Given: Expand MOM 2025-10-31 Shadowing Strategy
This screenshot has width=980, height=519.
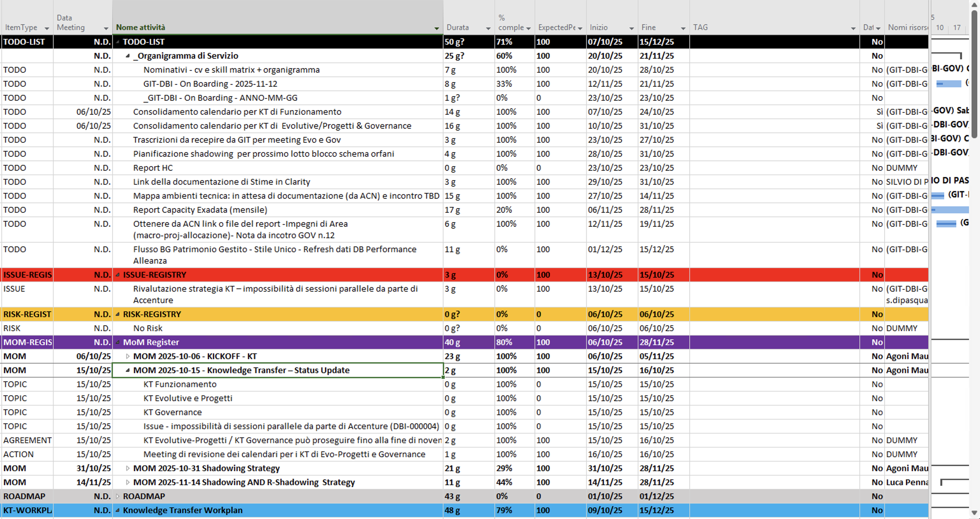Looking at the screenshot, I should [x=128, y=468].
